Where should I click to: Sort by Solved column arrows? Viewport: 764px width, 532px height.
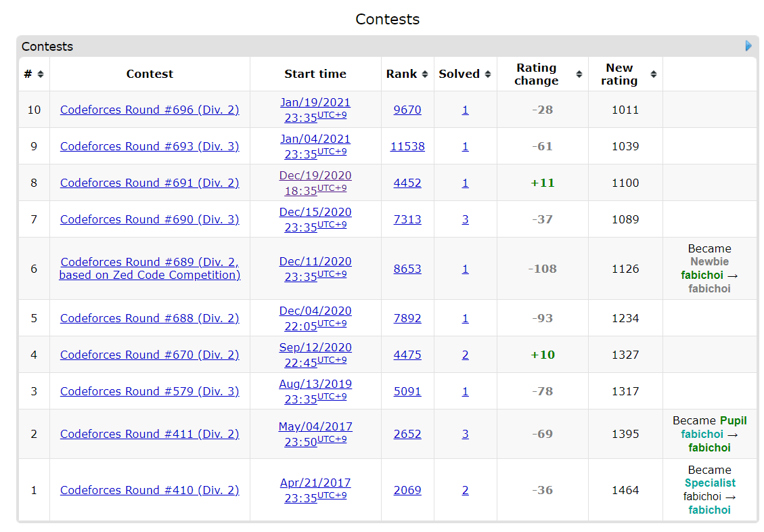click(488, 74)
